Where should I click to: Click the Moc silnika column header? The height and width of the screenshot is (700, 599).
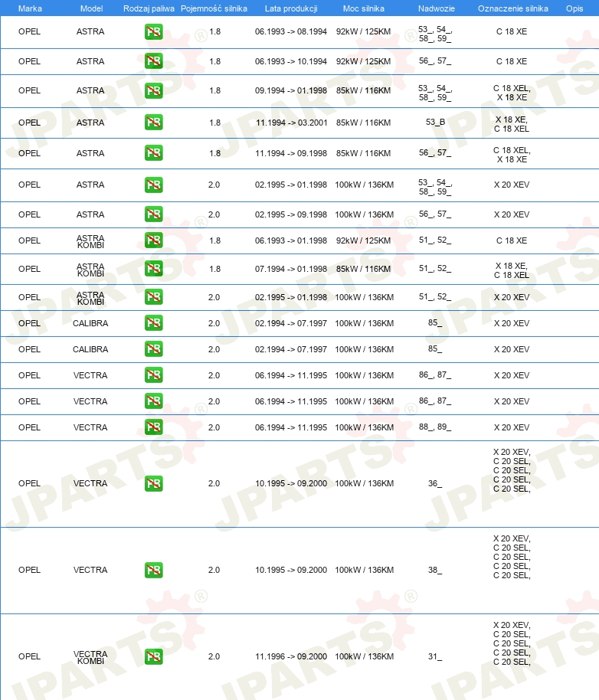click(x=363, y=8)
